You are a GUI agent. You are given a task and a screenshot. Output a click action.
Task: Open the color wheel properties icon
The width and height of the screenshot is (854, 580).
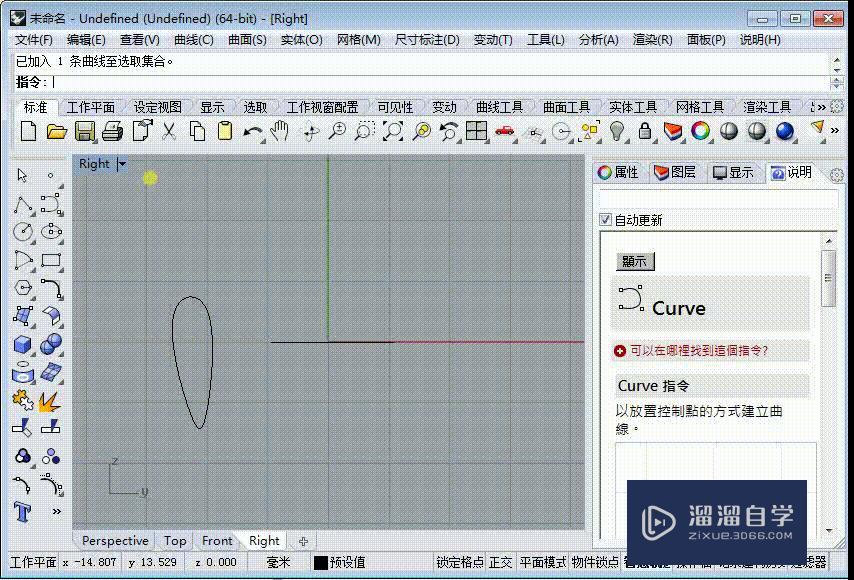[701, 131]
